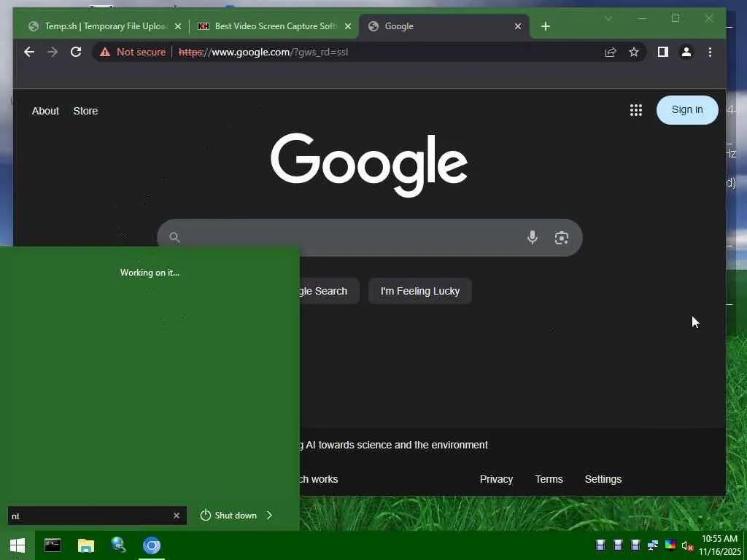
Task: Open File Explorer from the taskbar
Action: point(86,545)
